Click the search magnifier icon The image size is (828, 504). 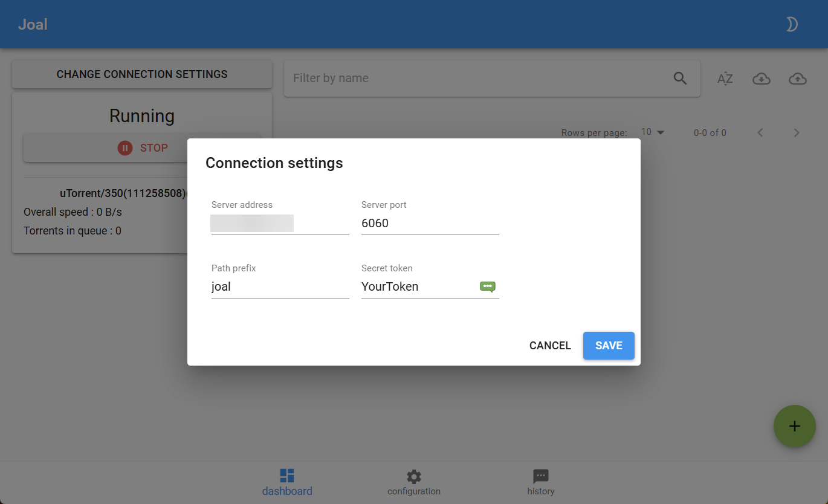680,78
